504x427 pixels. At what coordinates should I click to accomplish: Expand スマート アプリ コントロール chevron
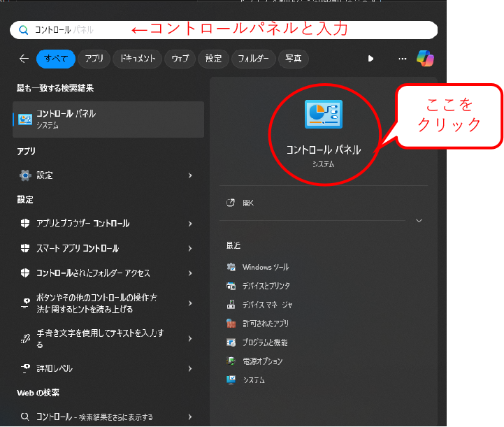coord(190,248)
